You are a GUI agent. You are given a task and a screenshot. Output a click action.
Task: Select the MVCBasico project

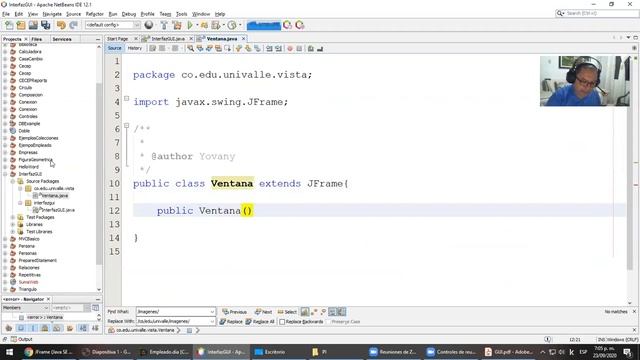[x=29, y=239]
